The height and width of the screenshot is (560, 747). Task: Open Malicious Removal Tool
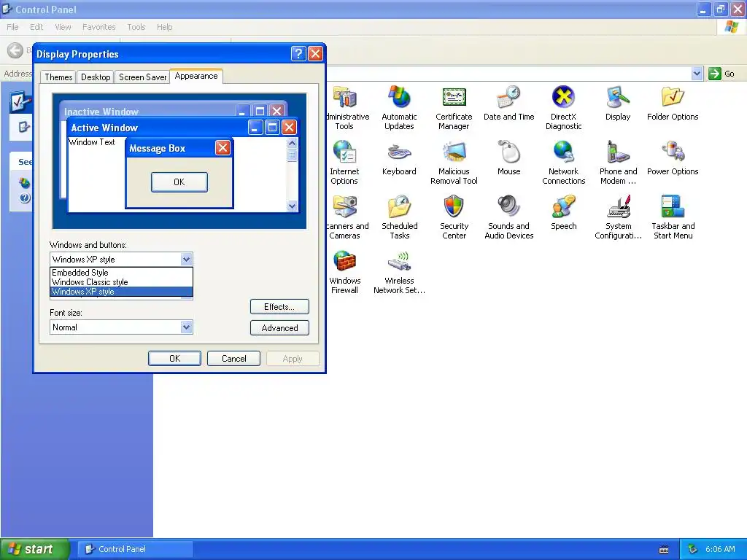tap(454, 163)
